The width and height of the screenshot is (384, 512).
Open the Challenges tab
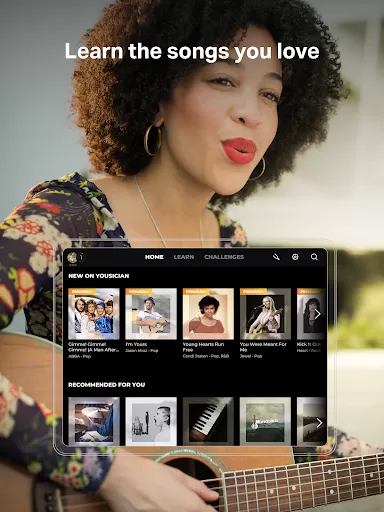[224, 257]
